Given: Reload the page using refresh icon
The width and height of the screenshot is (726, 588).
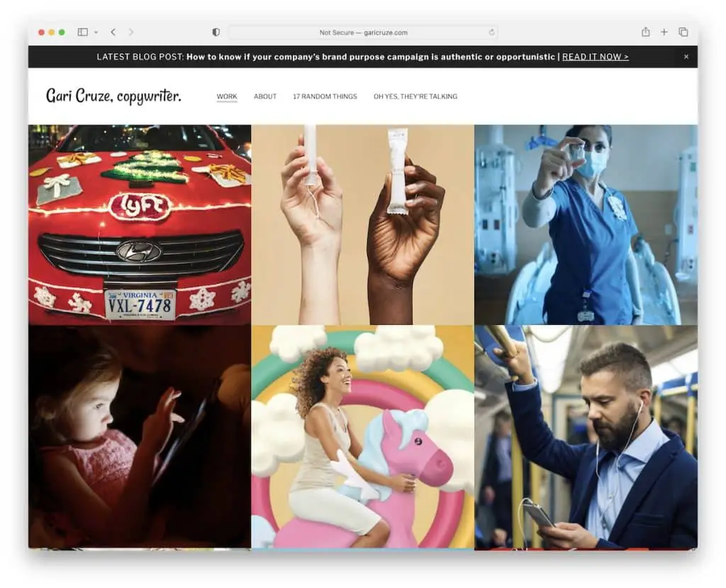Looking at the screenshot, I should (491, 33).
